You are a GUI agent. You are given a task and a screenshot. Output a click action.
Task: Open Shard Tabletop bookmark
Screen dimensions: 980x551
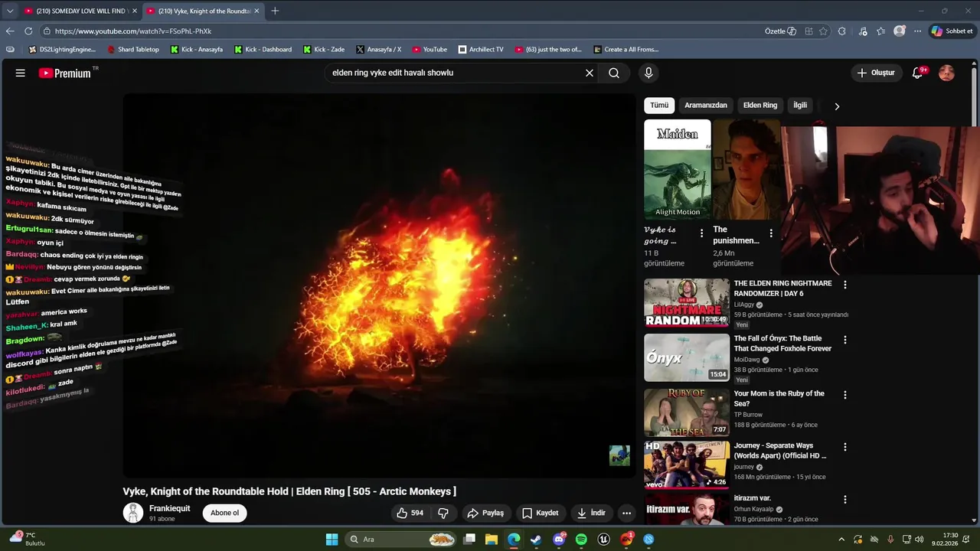click(133, 50)
